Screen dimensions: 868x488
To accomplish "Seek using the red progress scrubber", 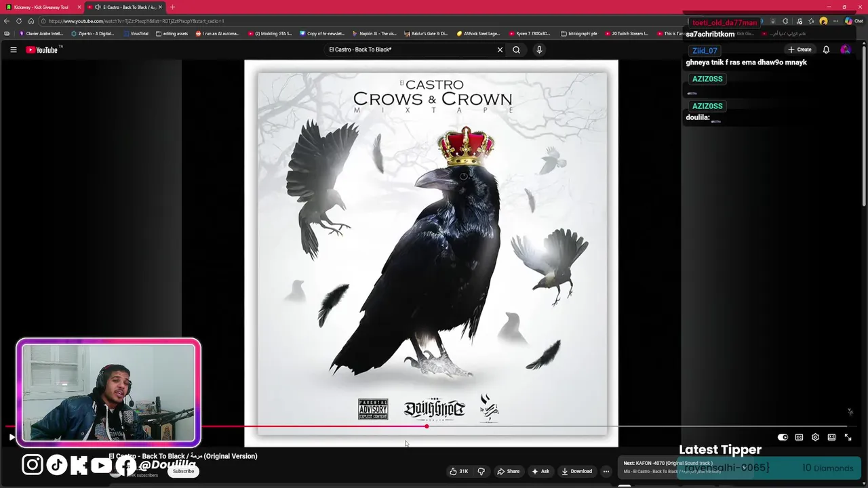I will [427, 426].
